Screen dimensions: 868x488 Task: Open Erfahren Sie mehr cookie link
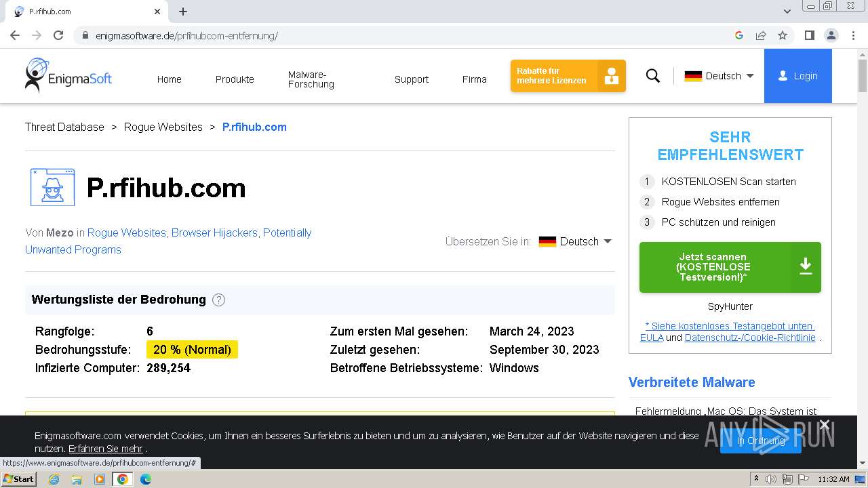click(105, 449)
